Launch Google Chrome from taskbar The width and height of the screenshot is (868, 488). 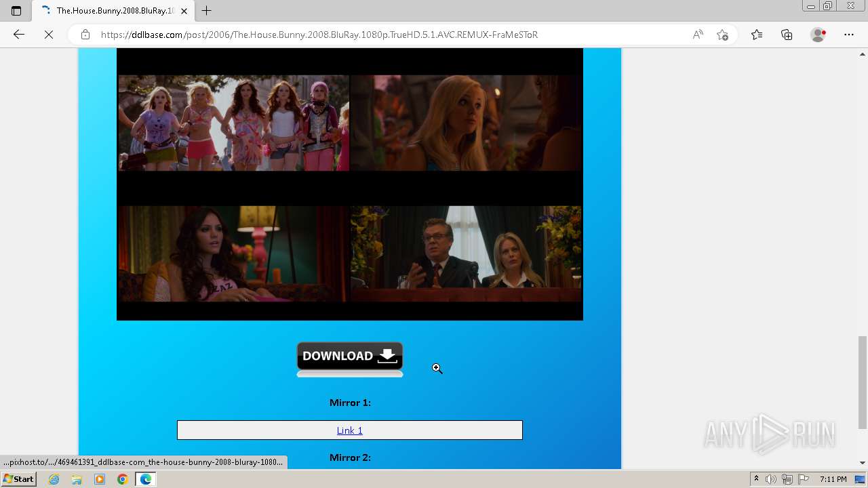(123, 479)
